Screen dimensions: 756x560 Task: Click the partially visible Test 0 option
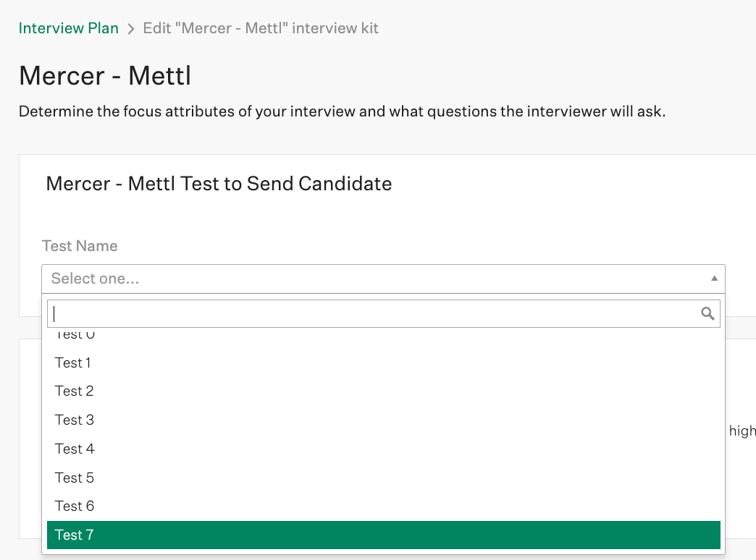[383, 336]
